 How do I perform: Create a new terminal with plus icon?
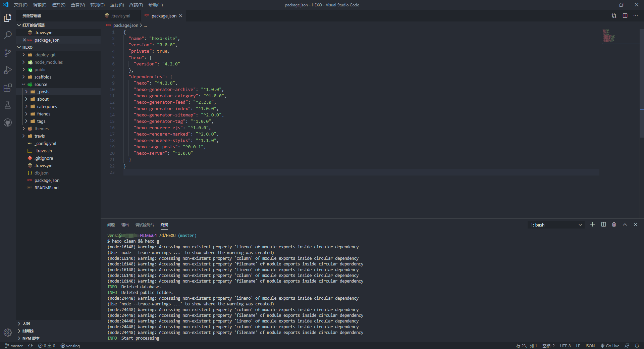pos(592,225)
